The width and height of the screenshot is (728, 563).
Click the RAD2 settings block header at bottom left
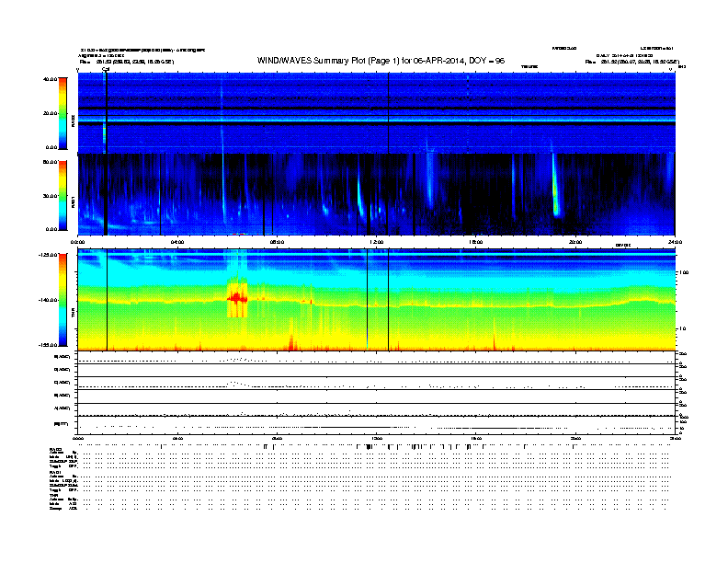point(56,450)
